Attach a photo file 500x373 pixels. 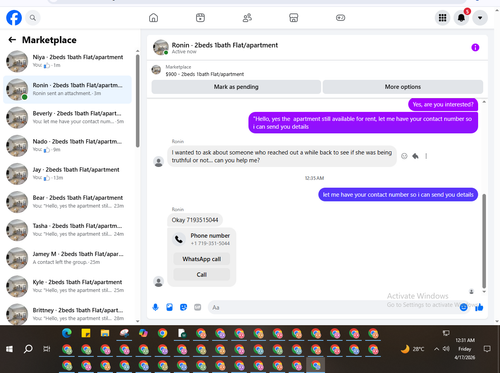(x=169, y=307)
